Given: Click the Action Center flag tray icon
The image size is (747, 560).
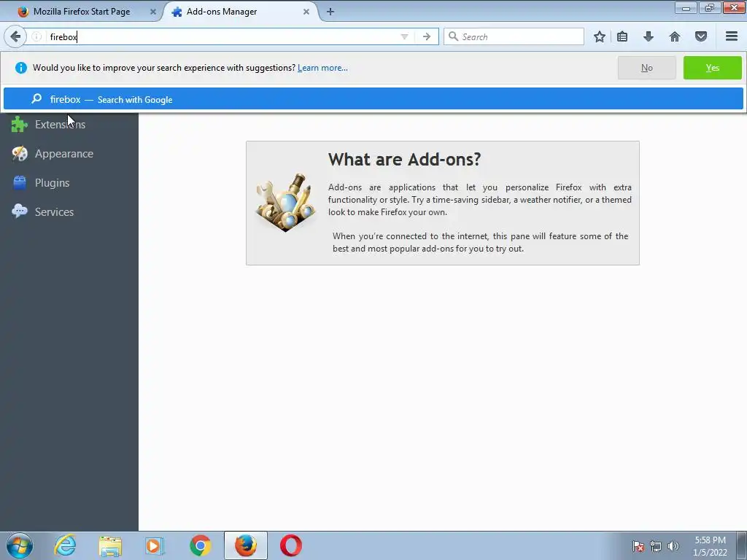Looking at the screenshot, I should (638, 546).
